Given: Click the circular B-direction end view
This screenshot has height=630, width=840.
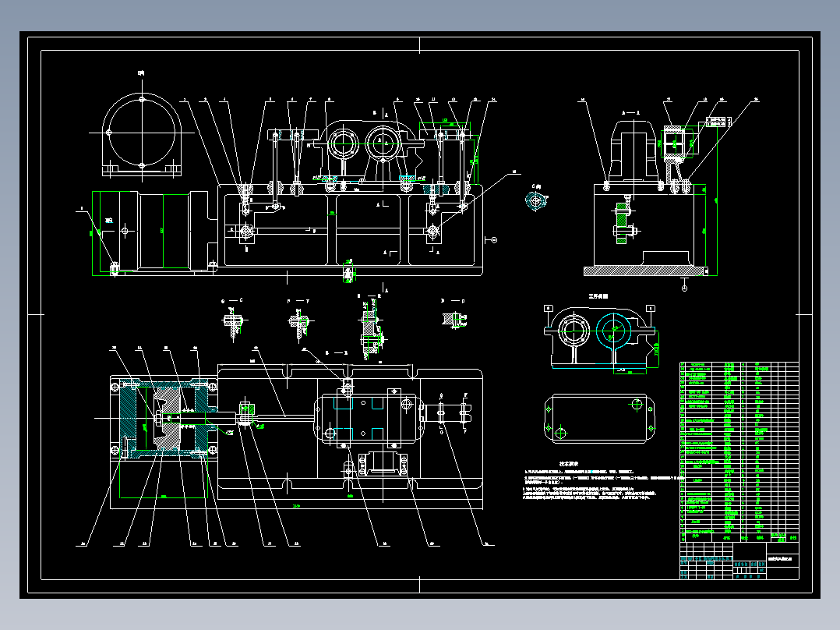Looking at the screenshot, I should pyautogui.click(x=142, y=135).
